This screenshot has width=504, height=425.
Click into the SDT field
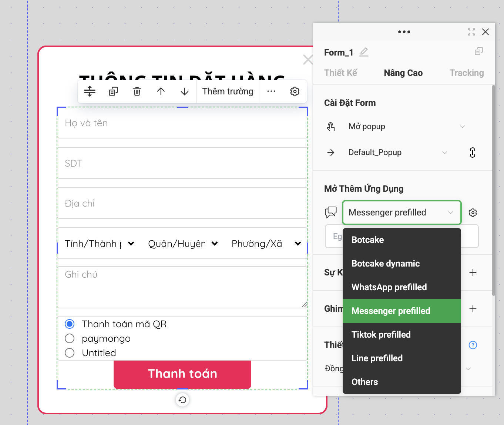pos(182,163)
